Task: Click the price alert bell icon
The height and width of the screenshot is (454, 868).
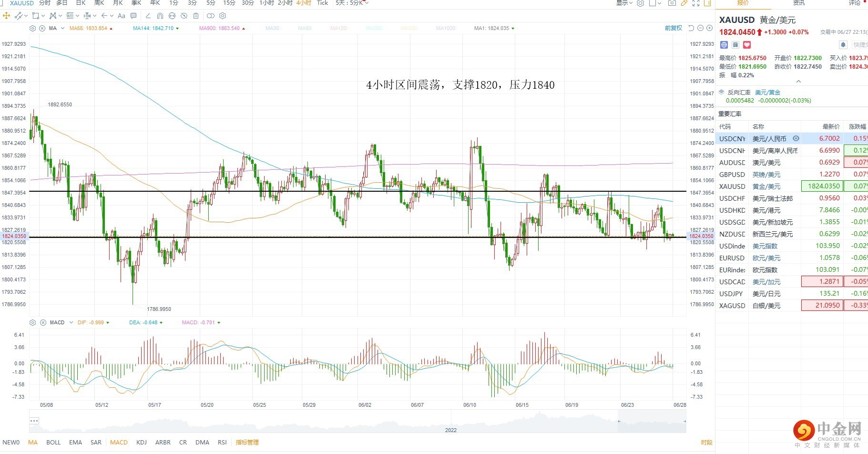Action: (843, 45)
